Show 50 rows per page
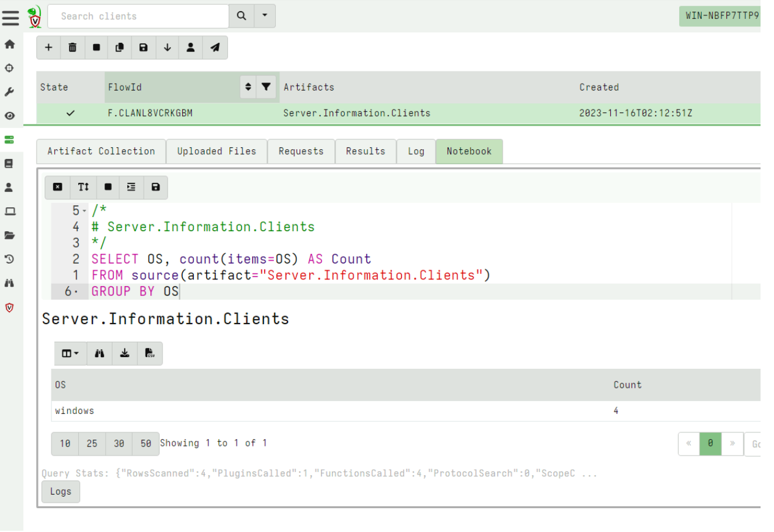This screenshot has width=774, height=532. click(146, 443)
